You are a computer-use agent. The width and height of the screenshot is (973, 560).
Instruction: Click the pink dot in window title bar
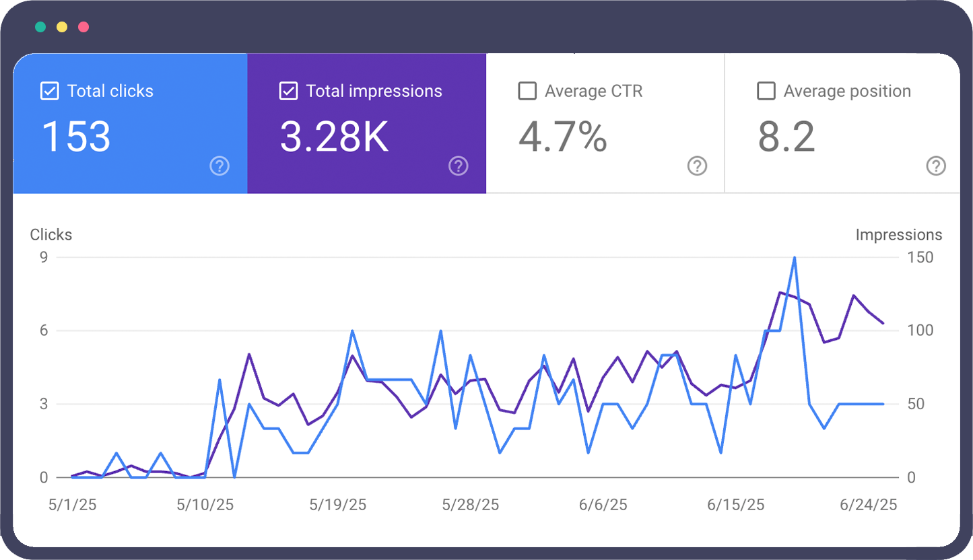point(83,27)
